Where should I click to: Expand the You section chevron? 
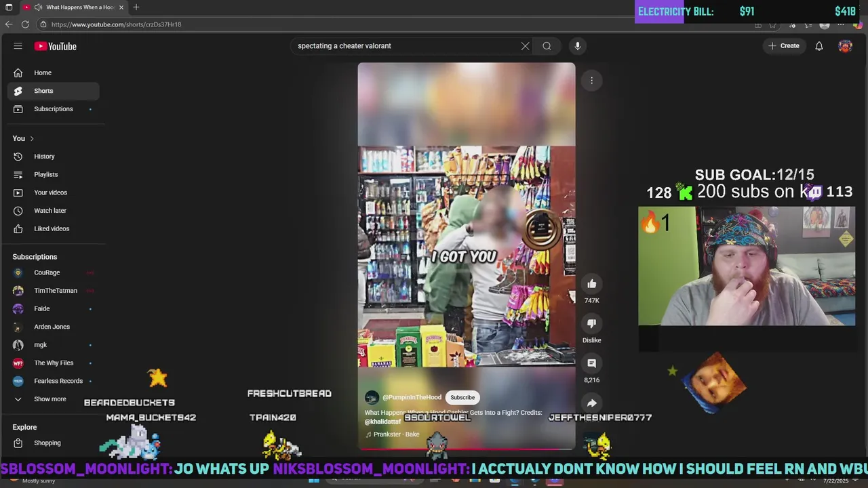point(31,138)
